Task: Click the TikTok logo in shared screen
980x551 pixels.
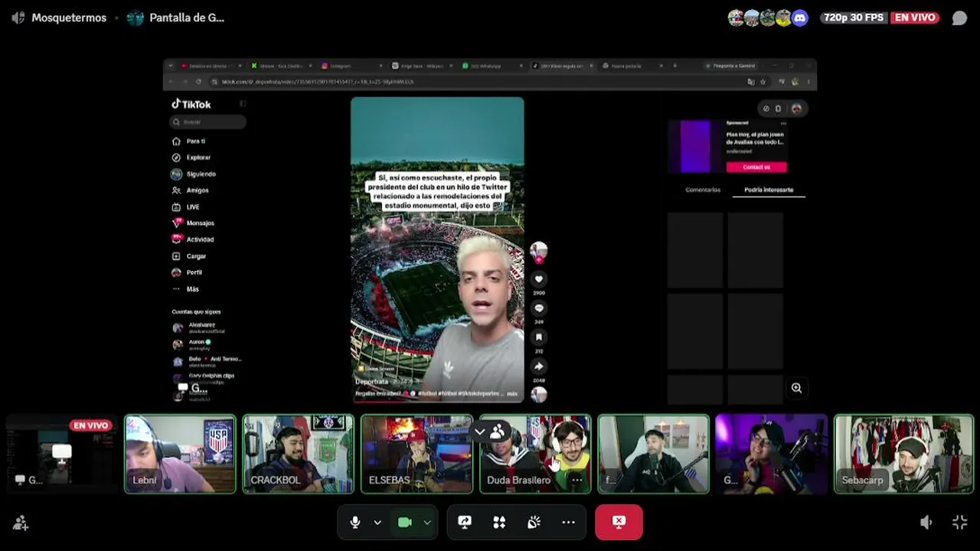Action: [191, 104]
